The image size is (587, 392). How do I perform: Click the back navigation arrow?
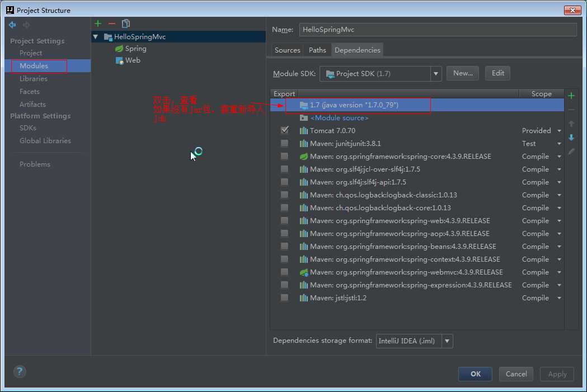click(x=12, y=25)
